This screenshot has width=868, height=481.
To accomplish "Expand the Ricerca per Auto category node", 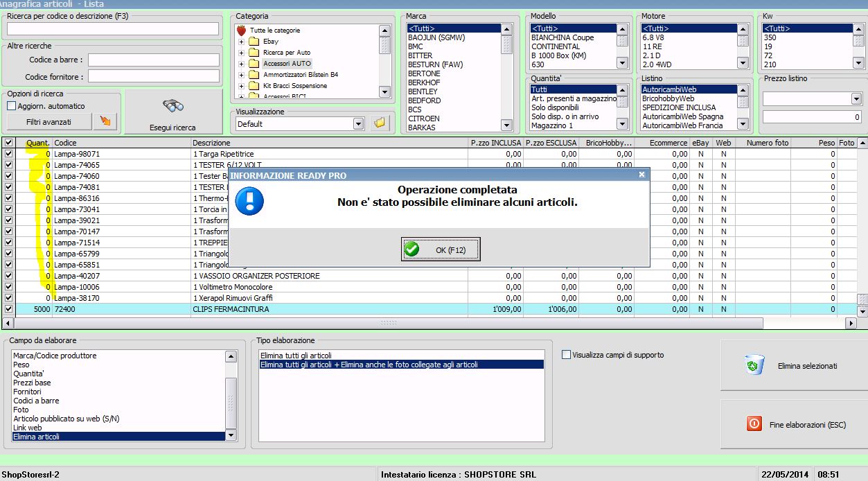I will 241,53.
